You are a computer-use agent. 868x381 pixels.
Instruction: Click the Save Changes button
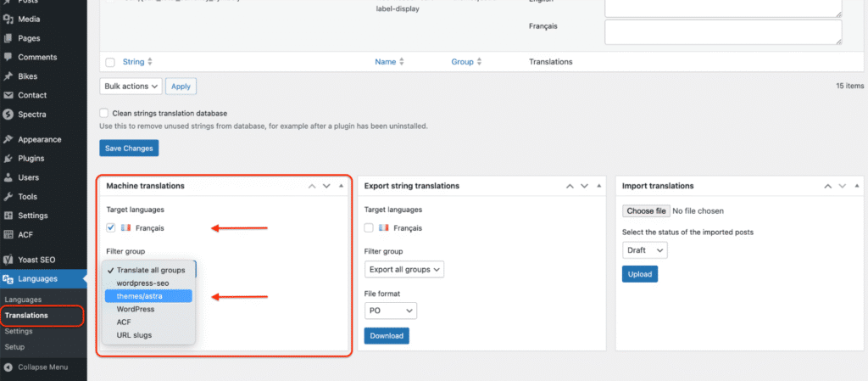[x=129, y=148]
